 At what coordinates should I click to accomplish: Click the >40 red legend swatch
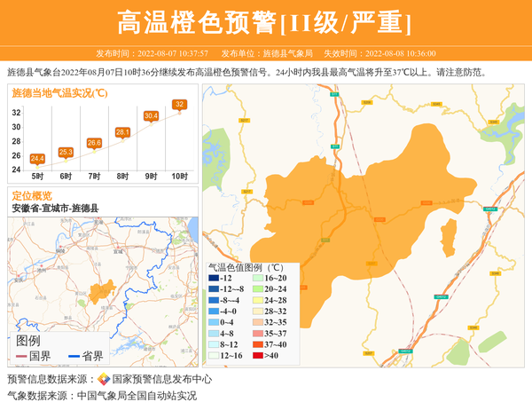(x=260, y=355)
